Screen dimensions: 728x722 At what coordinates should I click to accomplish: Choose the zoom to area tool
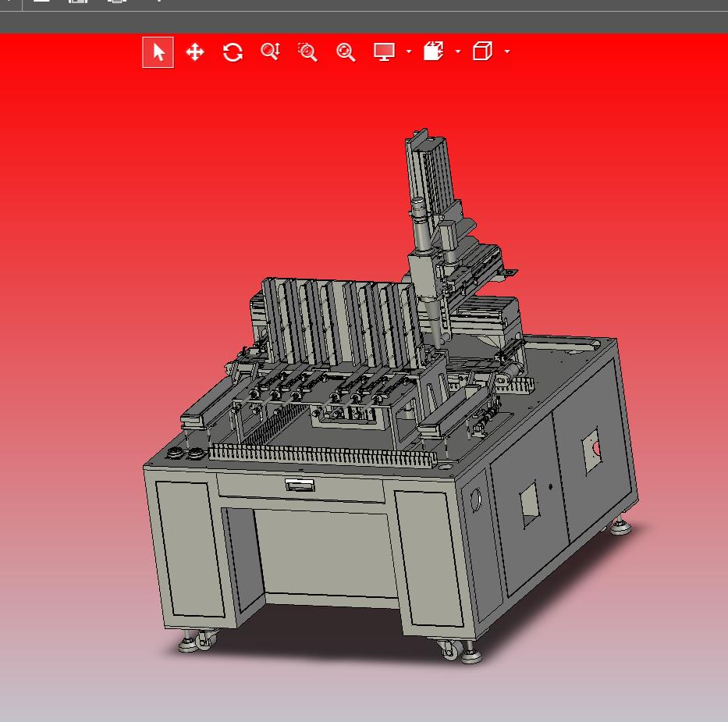point(307,52)
